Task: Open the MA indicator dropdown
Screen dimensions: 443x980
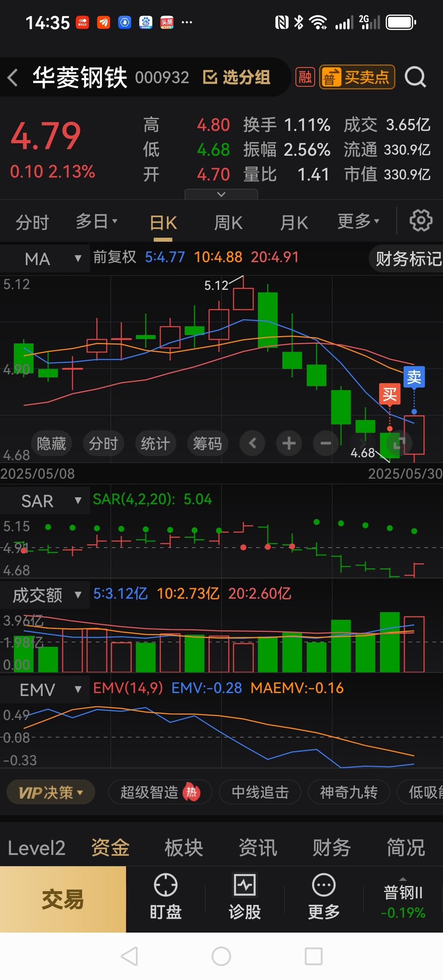Action: tap(45, 259)
